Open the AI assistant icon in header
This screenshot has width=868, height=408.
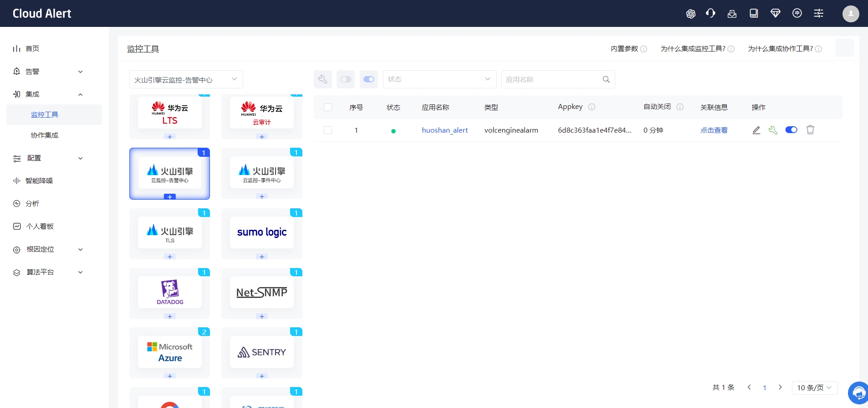690,14
